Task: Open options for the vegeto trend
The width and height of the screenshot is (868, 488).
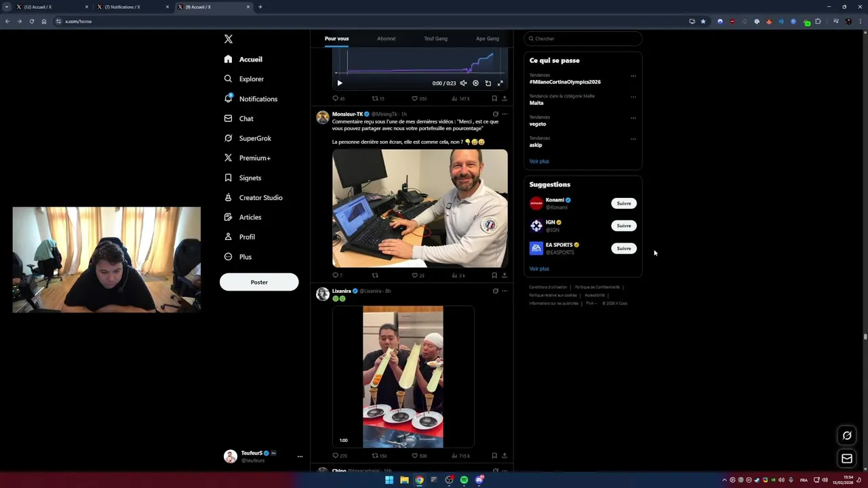Action: pyautogui.click(x=633, y=118)
